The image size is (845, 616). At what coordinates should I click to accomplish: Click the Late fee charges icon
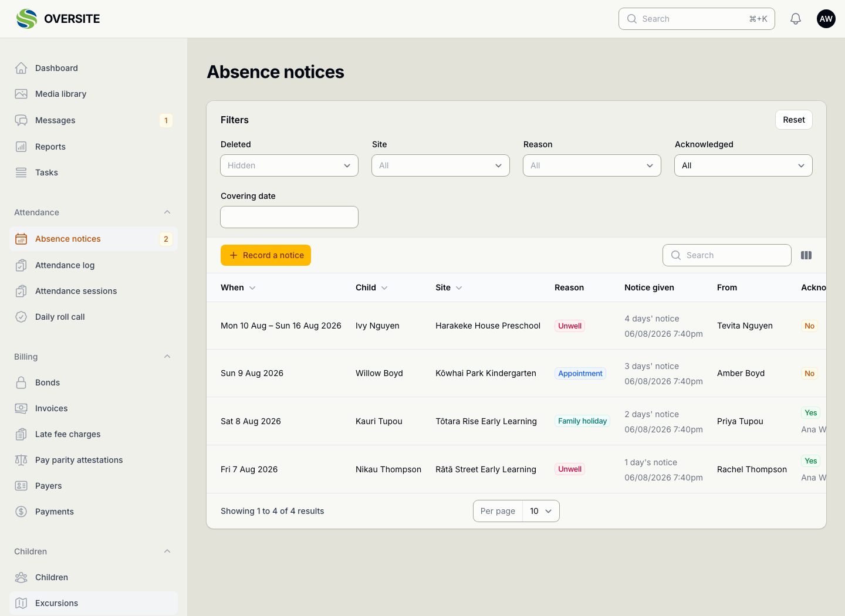(x=21, y=434)
